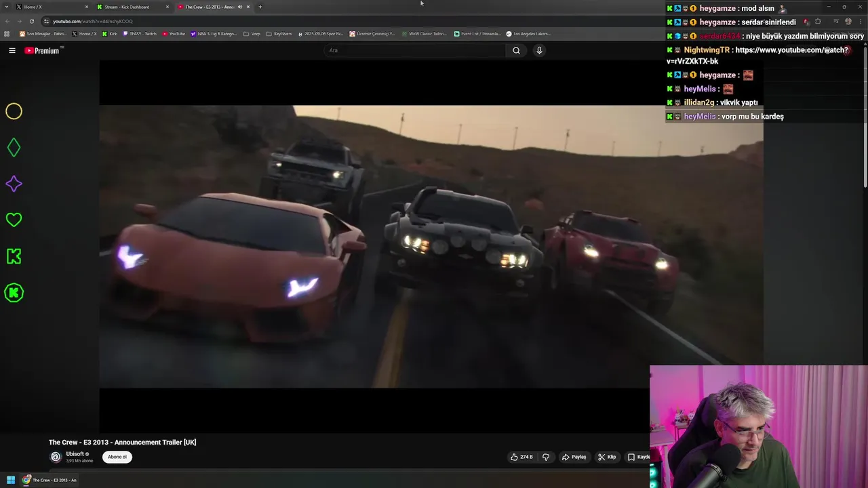Go back with browser back arrow
Viewport: 868px width, 488px height.
[x=7, y=21]
